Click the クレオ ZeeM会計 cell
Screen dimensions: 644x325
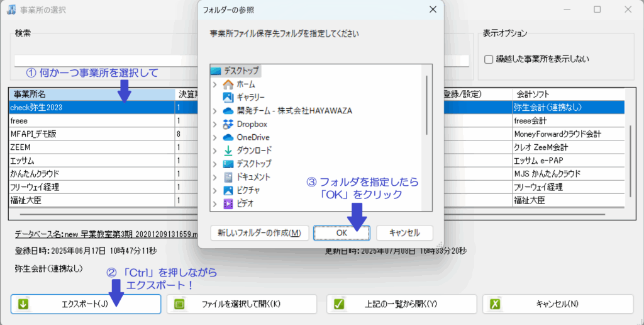[569, 147]
